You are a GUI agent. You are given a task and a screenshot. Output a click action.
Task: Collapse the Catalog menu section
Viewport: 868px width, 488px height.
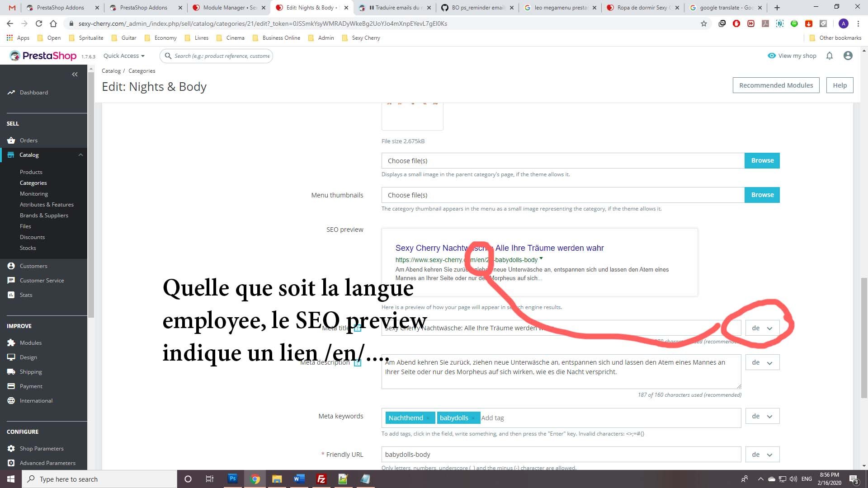point(80,155)
